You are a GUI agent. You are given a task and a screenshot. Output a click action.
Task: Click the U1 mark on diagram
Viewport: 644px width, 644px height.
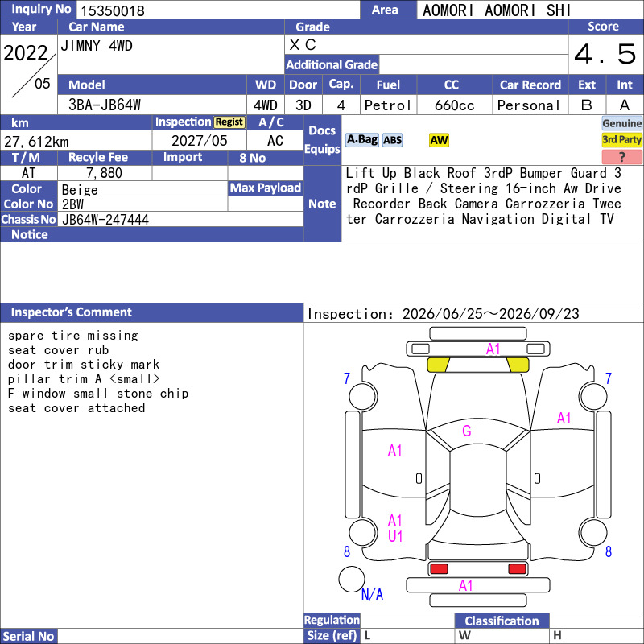[395, 536]
